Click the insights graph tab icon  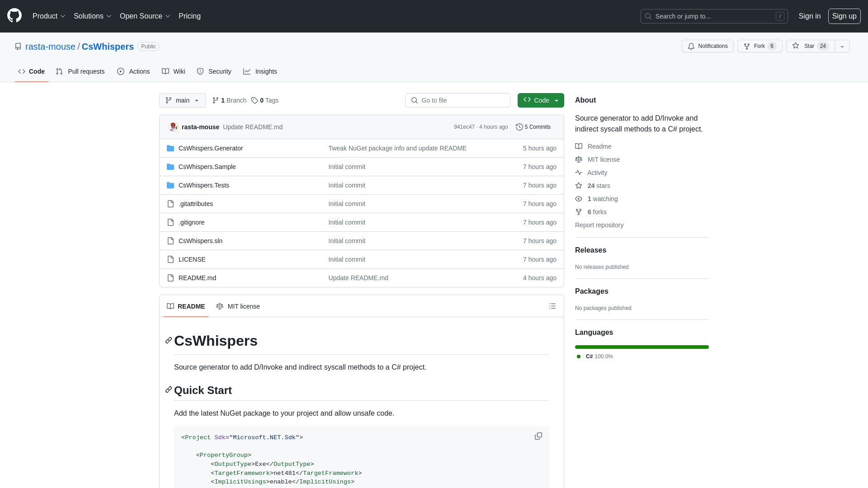point(247,71)
